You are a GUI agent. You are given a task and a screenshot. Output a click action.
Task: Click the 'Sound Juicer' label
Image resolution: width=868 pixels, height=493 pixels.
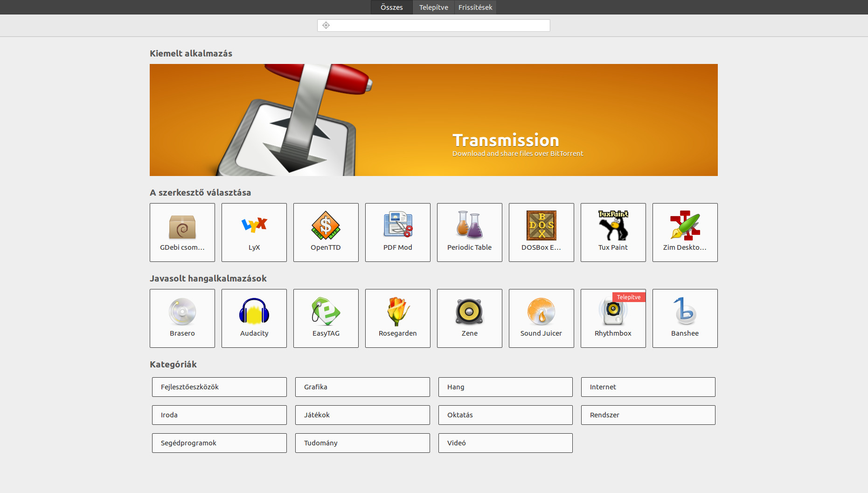[542, 333]
